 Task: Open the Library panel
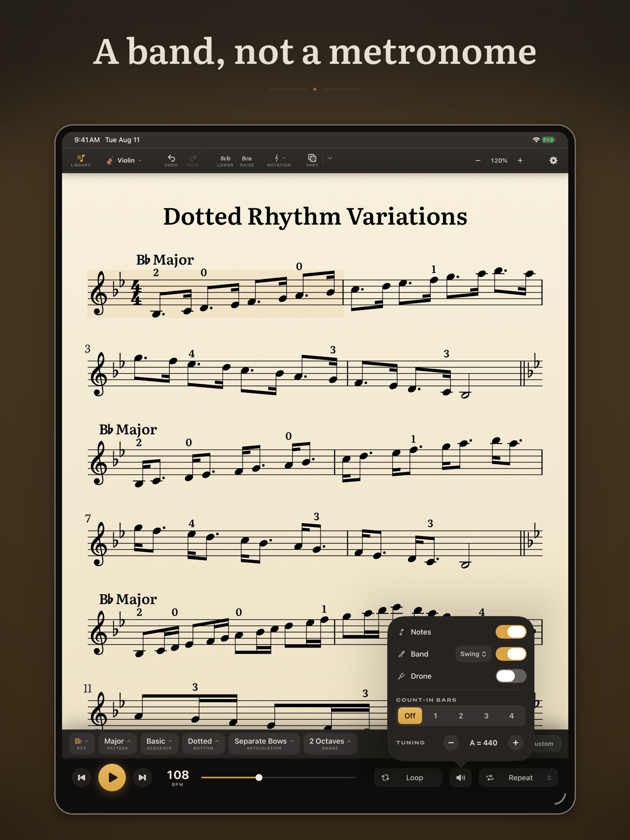point(81,161)
